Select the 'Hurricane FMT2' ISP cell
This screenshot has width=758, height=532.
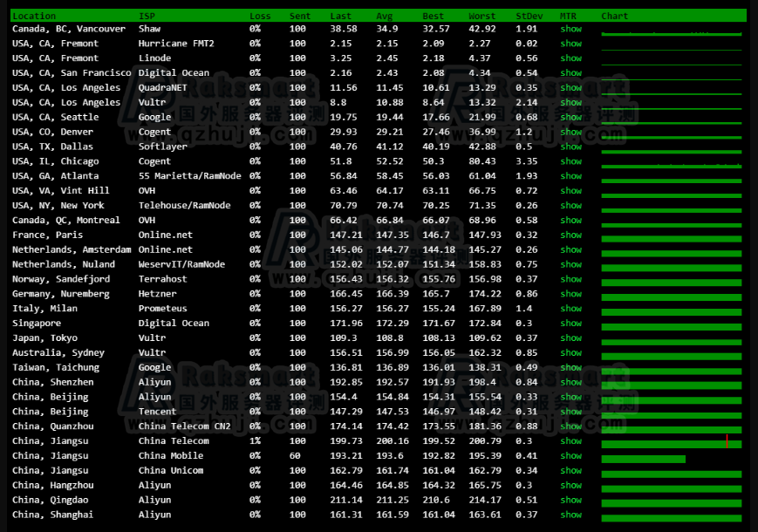(176, 44)
